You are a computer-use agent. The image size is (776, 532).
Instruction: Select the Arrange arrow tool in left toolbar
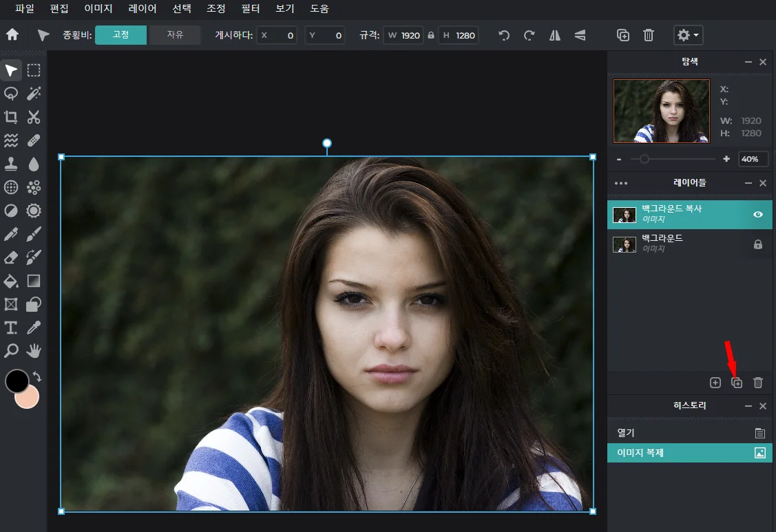[x=11, y=70]
